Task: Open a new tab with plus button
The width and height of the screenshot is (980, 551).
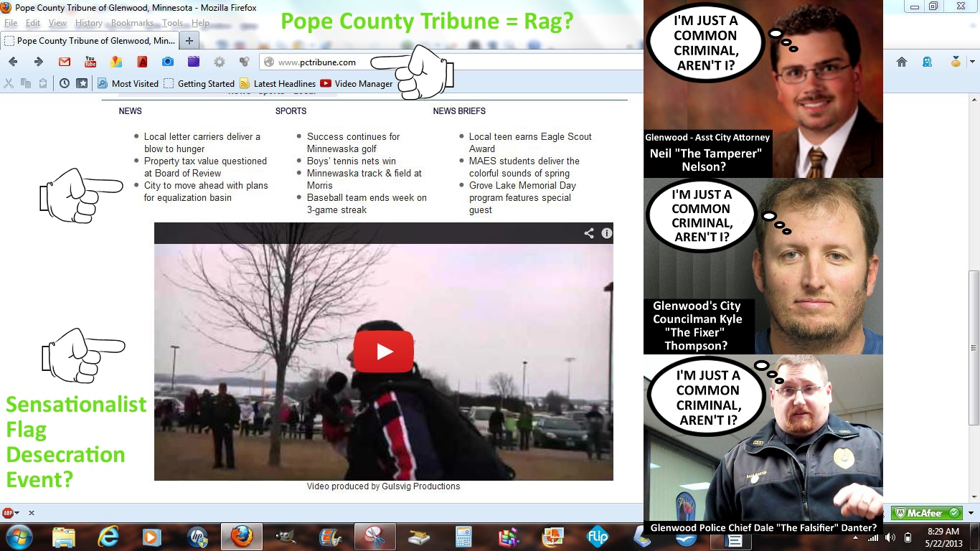Action: point(189,41)
